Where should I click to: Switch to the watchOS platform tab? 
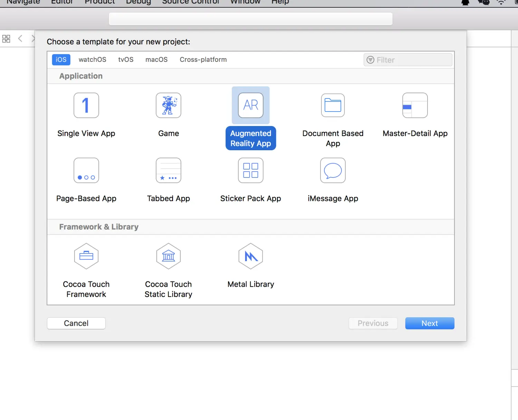[x=93, y=59]
